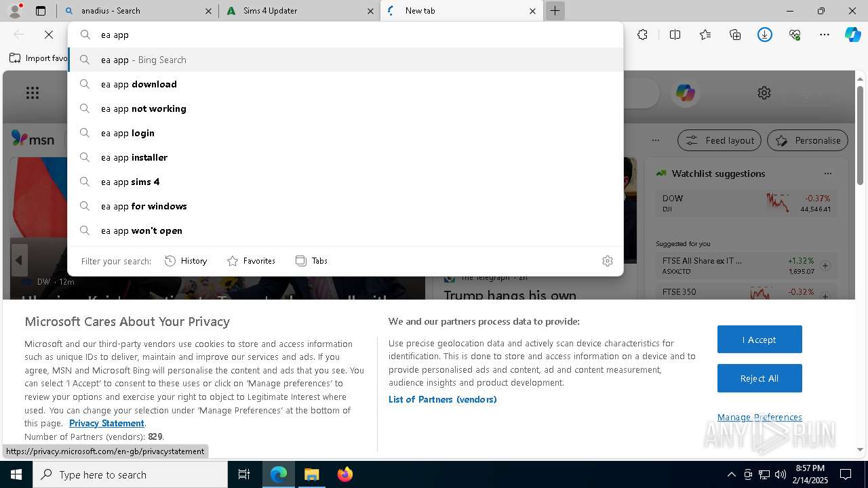Click the address bar containing 'ea app'
The width and height of the screenshot is (868, 488).
345,35
